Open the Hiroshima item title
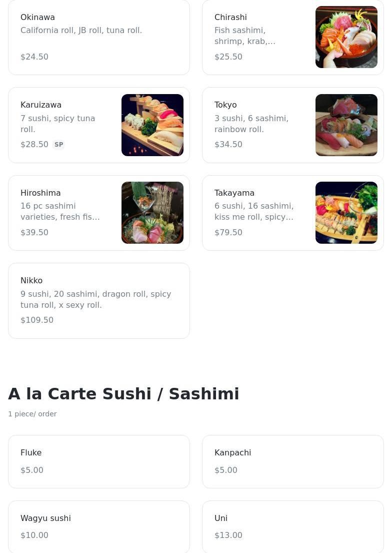The width and height of the screenshot is (392, 553). (40, 193)
